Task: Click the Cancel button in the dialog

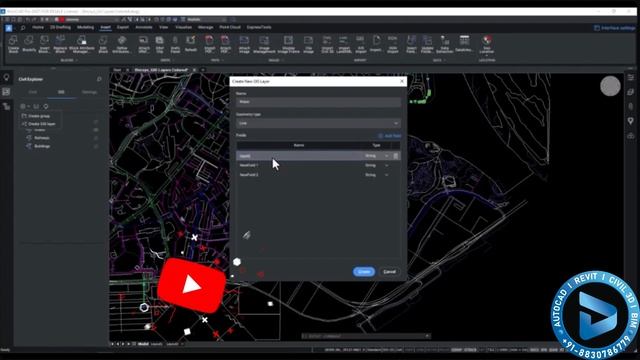Action: pyautogui.click(x=389, y=272)
